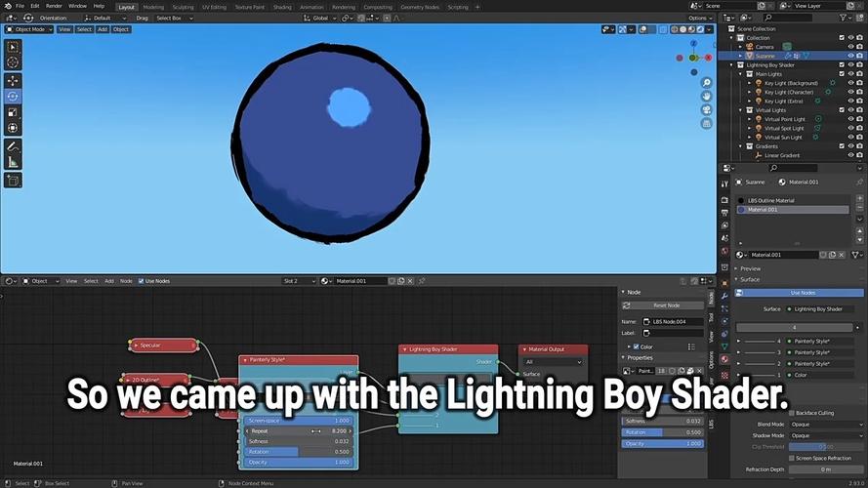Open the Render menu

[x=54, y=6]
